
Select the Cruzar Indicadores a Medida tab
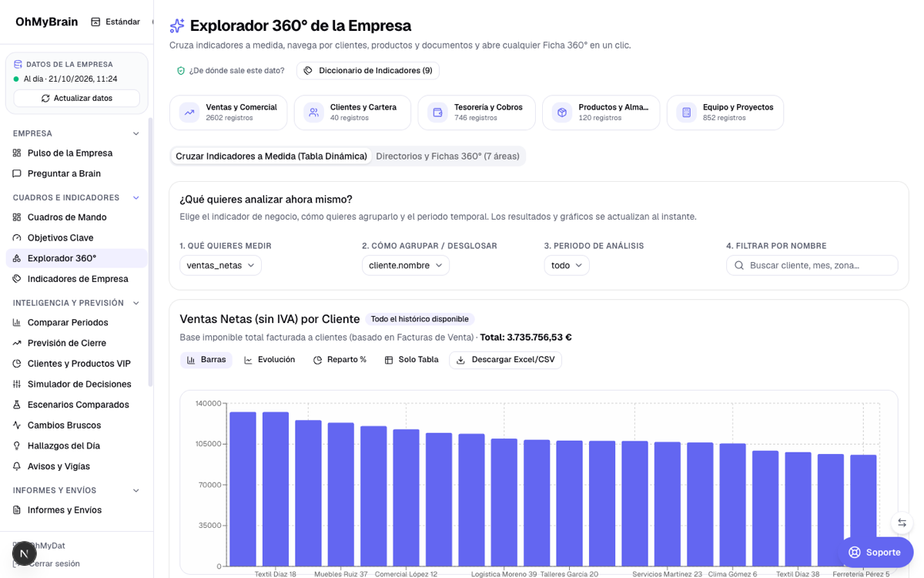point(271,156)
